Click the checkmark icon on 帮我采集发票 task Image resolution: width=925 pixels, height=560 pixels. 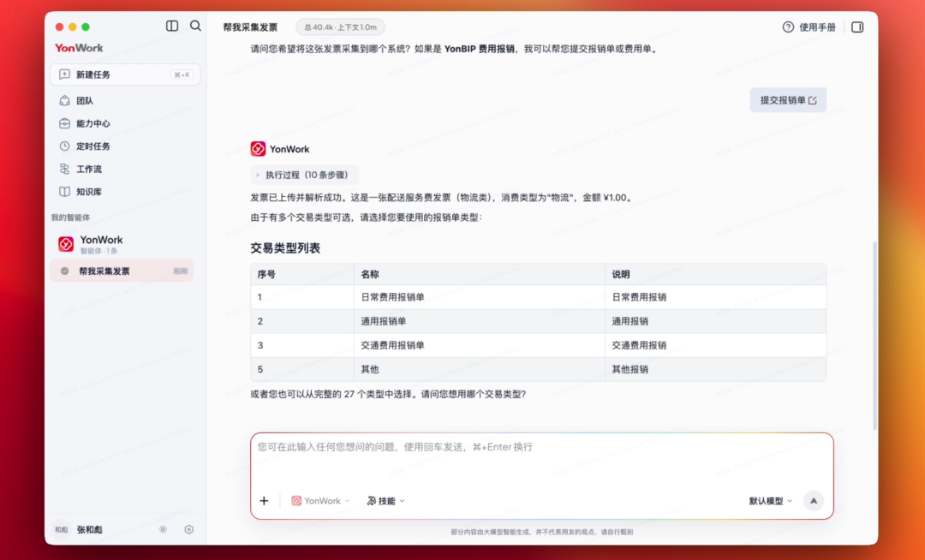64,271
